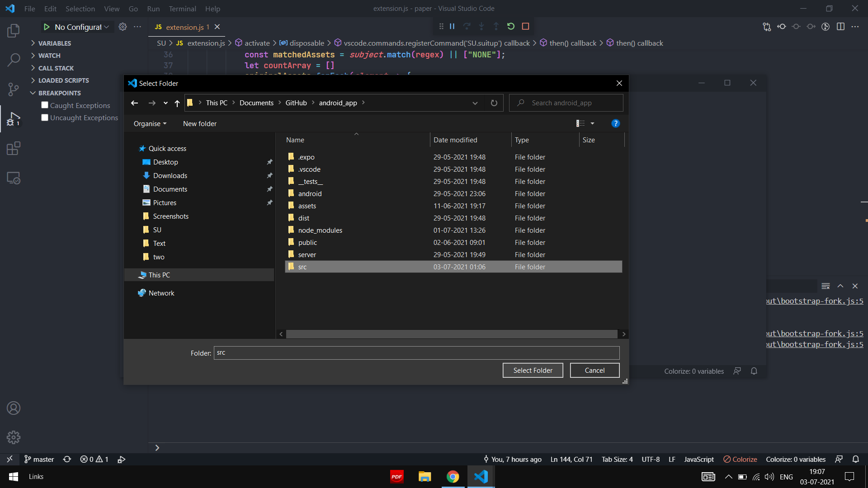
Task: Click JavaScript language mode in status bar
Action: click(x=698, y=459)
